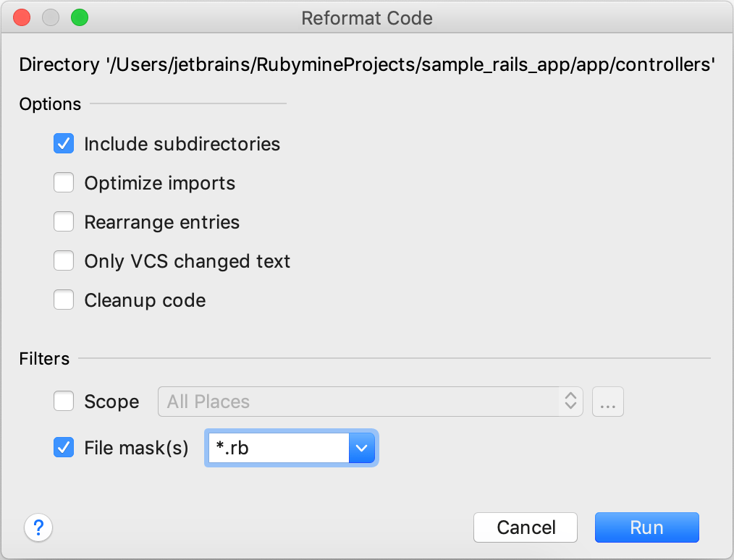Click the red close traffic light

coord(21,17)
